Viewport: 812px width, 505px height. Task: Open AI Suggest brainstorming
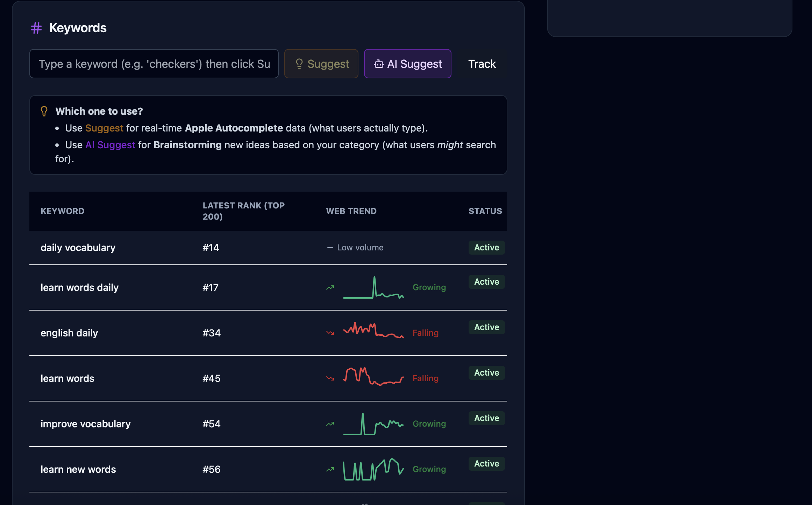pyautogui.click(x=407, y=64)
